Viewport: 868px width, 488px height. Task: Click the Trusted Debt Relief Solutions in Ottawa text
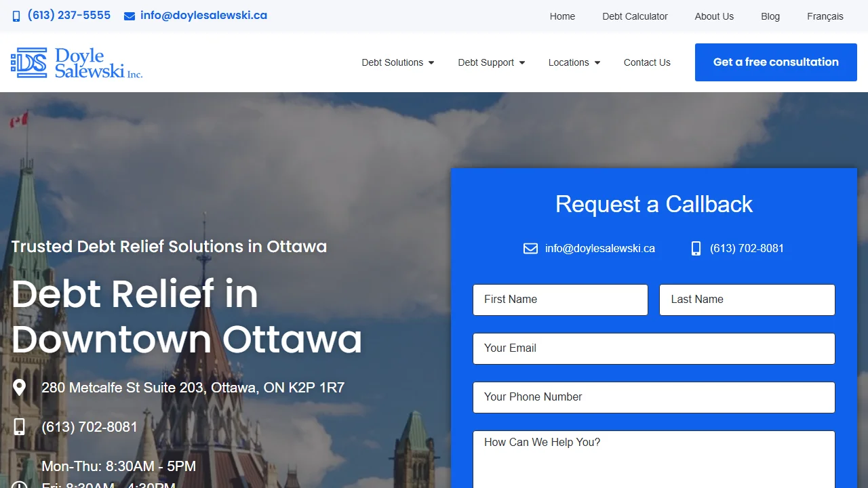(x=169, y=246)
